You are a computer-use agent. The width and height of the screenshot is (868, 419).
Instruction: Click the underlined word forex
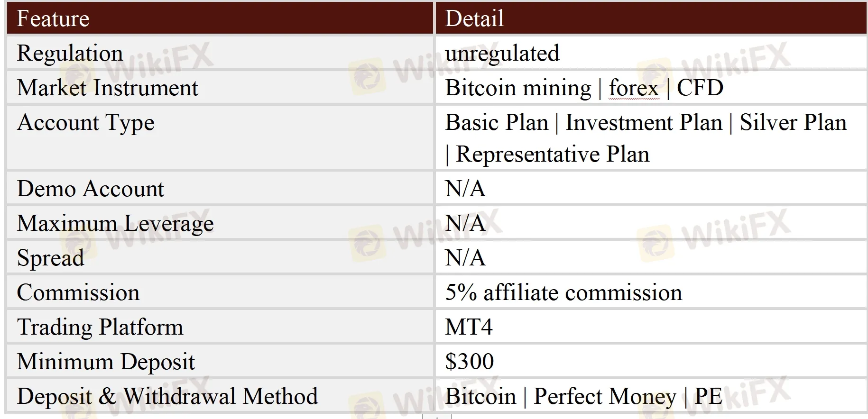click(x=634, y=88)
